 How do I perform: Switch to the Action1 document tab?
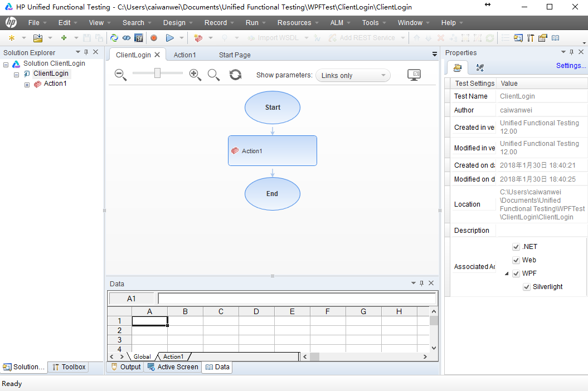click(184, 55)
